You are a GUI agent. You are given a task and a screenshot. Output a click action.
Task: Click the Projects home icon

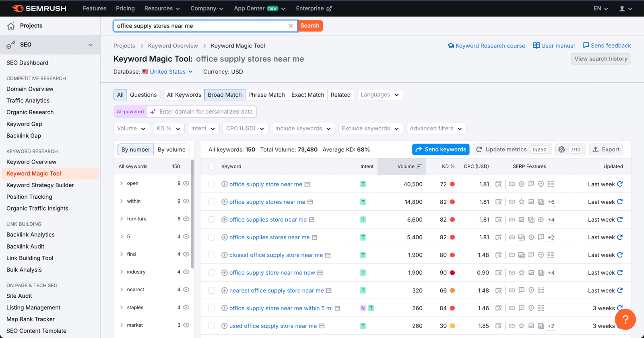point(11,26)
